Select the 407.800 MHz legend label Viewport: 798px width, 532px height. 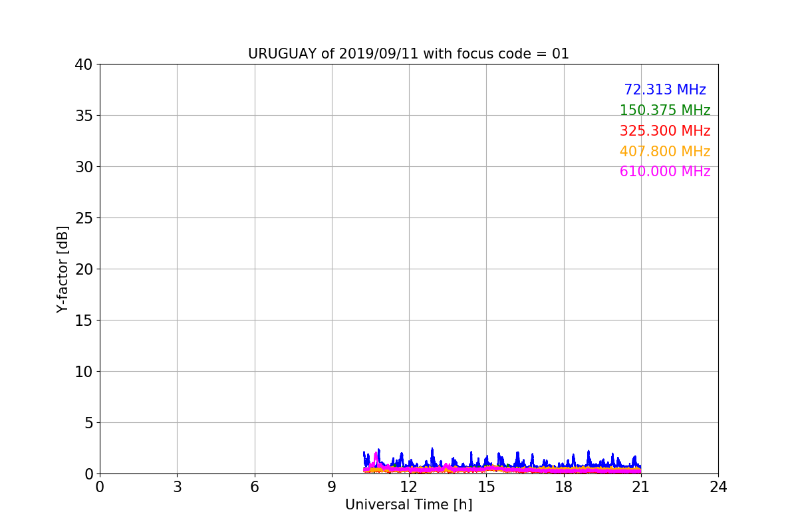click(x=665, y=152)
